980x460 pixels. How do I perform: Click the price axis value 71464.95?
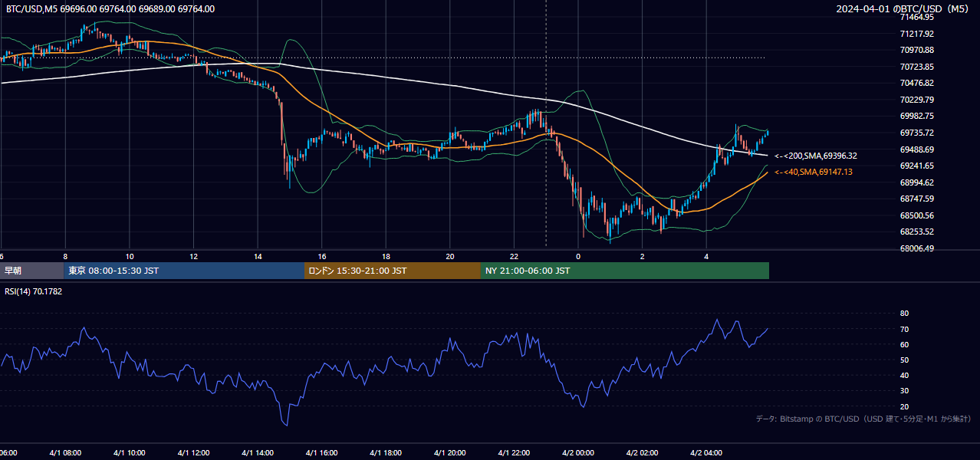point(916,17)
